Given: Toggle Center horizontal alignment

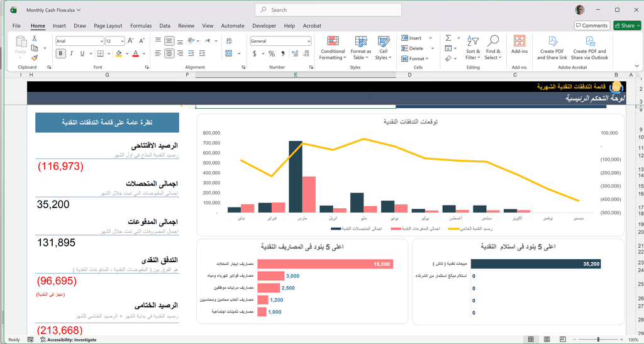Looking at the screenshot, I should point(169,53).
